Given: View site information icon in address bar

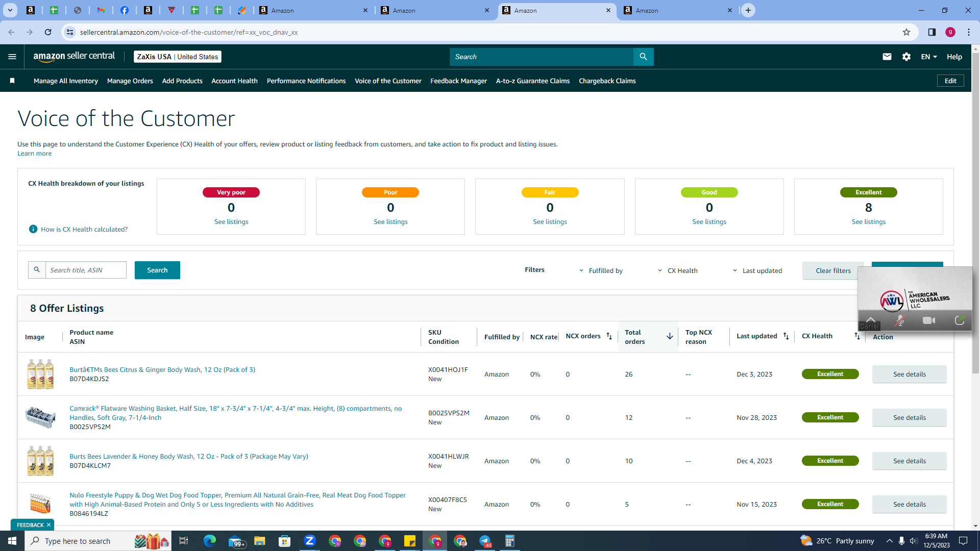Looking at the screenshot, I should 70,32.
